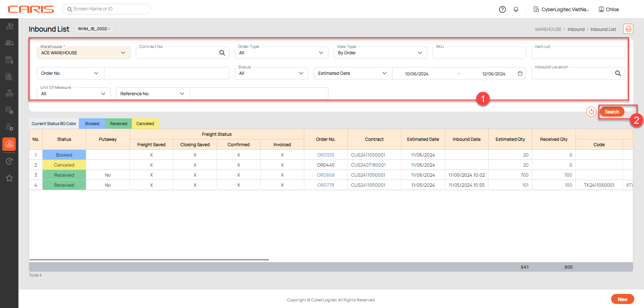
Task: Open the history clock sidebar icon
Action: point(9,161)
